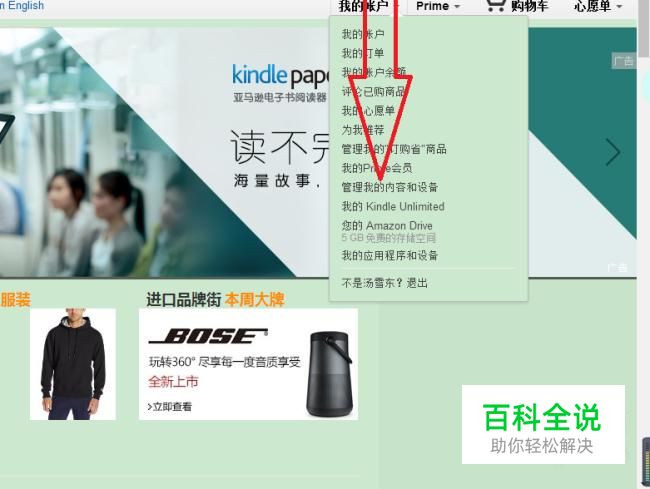Advance banner with right chevron arrow
The image size is (650, 489).
613,152
